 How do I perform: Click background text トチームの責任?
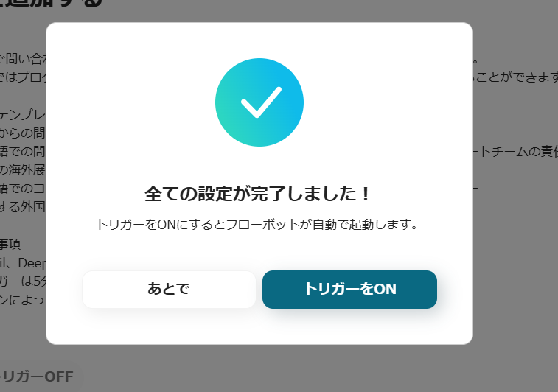(x=516, y=152)
